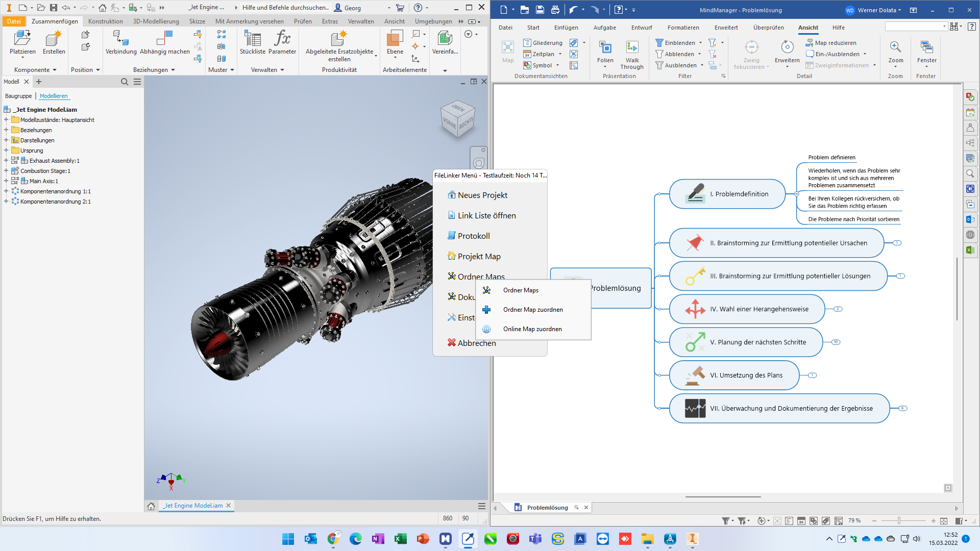Click MindManager zoom slider handle
This screenshot has height=551, width=980.
[899, 521]
